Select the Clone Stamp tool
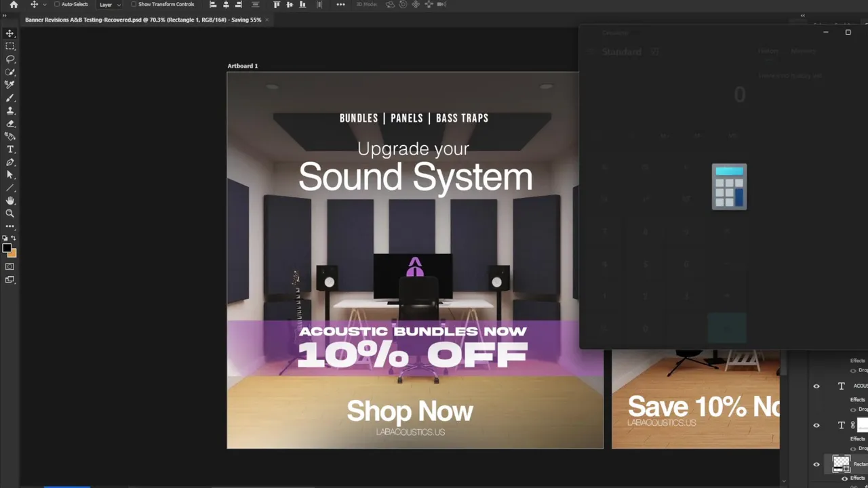868x488 pixels. [x=9, y=110]
